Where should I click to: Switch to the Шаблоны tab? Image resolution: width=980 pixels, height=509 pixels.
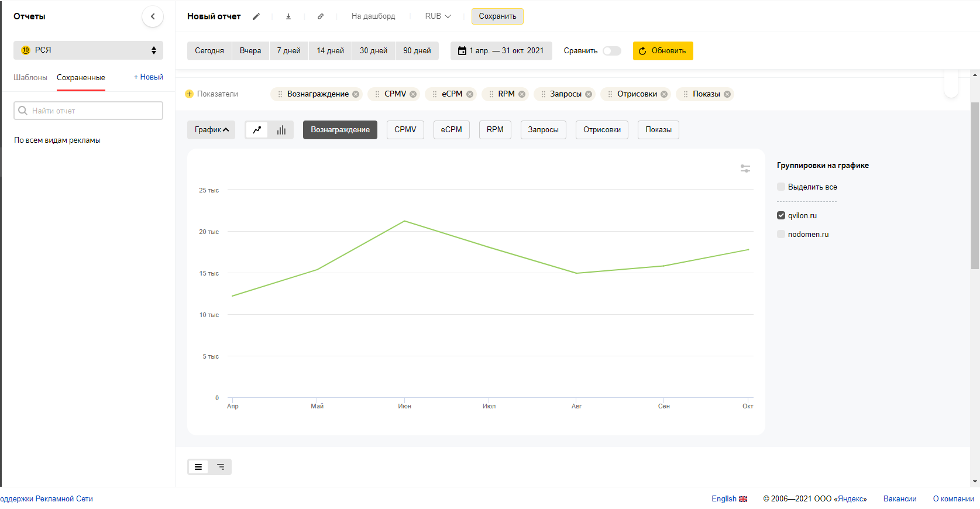click(30, 77)
